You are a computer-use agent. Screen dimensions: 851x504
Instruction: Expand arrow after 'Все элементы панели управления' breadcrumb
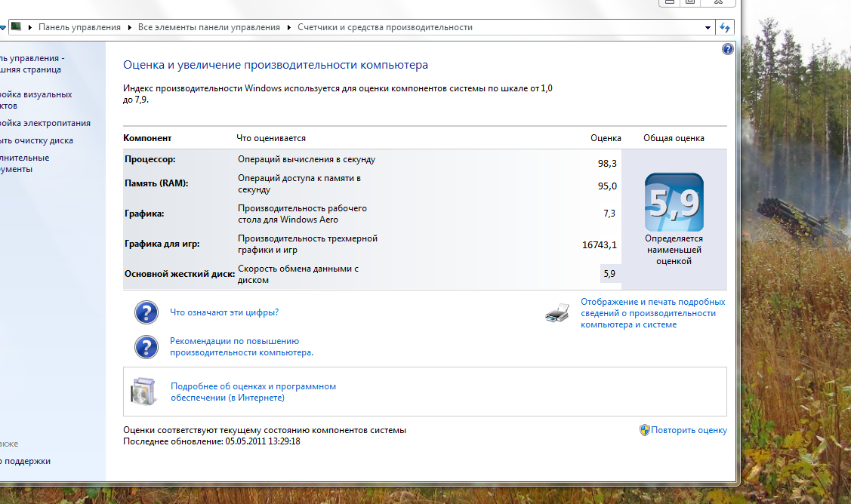pyautogui.click(x=288, y=27)
